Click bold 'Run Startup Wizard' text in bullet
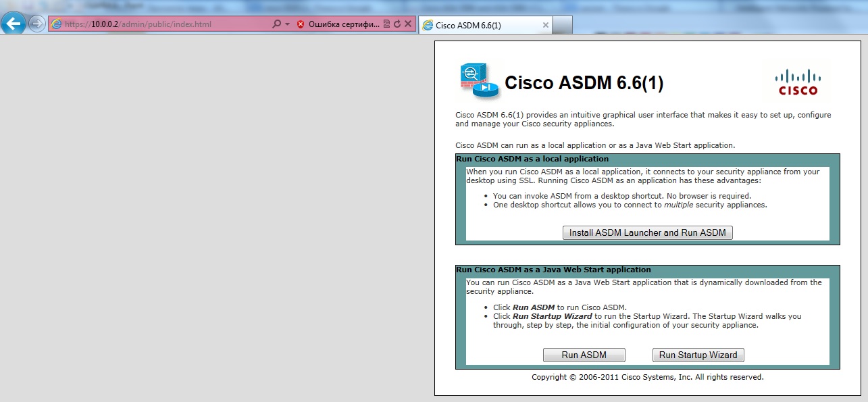868x402 pixels. tap(553, 316)
